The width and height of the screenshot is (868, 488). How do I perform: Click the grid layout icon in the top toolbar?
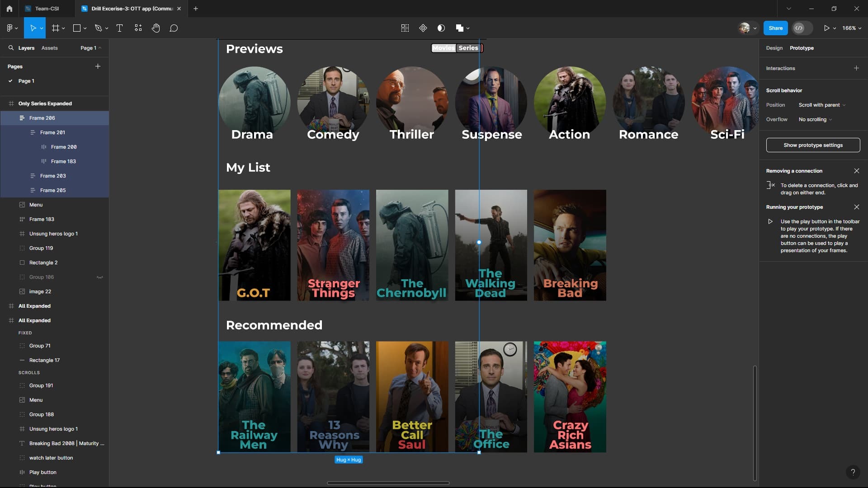(x=405, y=28)
